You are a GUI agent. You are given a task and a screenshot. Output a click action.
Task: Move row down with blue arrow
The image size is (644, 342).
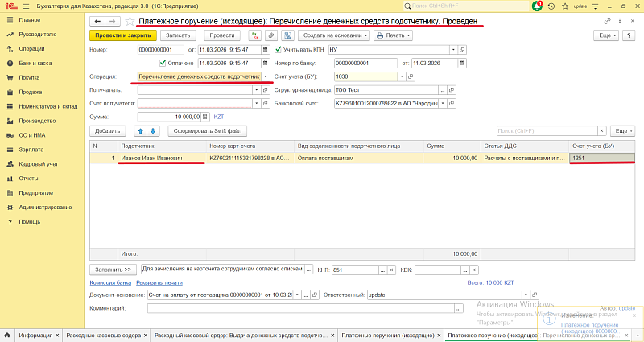(154, 130)
